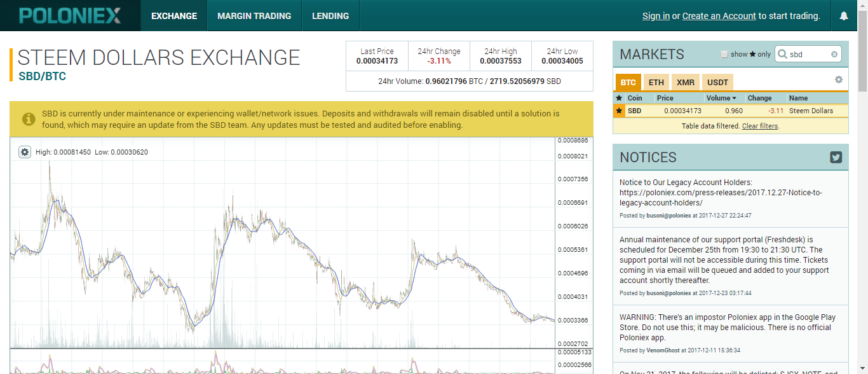Image resolution: width=868 pixels, height=374 pixels.
Task: Open chart settings gear icon
Action: pyautogui.click(x=25, y=152)
